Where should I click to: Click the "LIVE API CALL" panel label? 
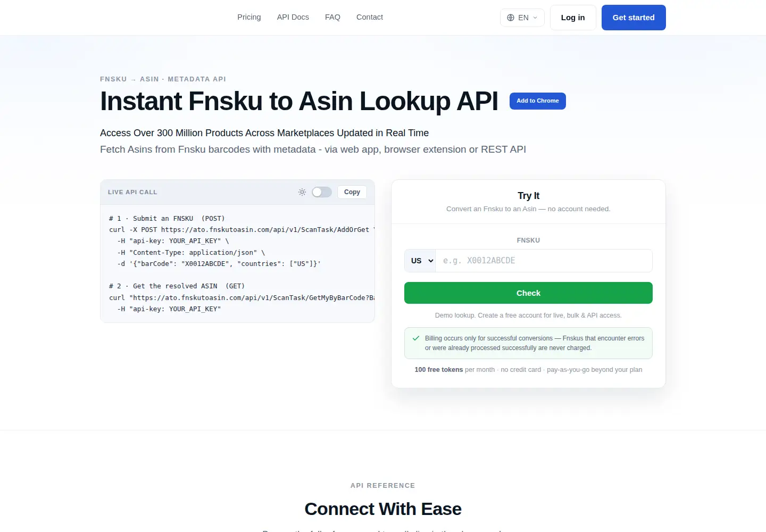[132, 192]
